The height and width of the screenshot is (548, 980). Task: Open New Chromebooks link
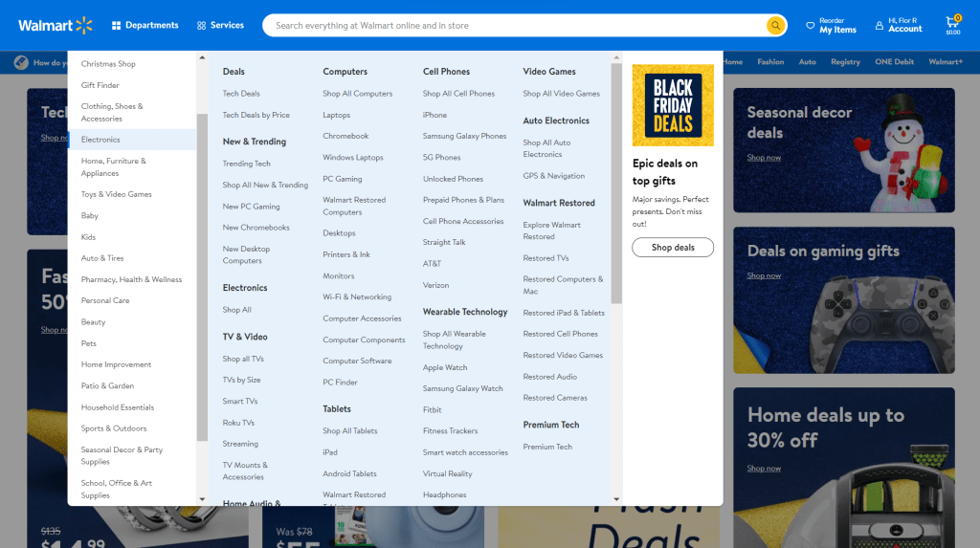(x=256, y=228)
